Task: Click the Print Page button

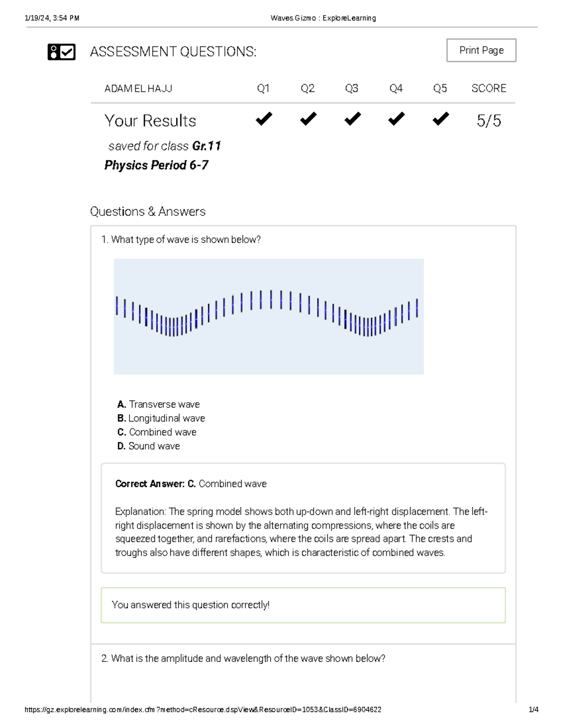Action: click(481, 50)
